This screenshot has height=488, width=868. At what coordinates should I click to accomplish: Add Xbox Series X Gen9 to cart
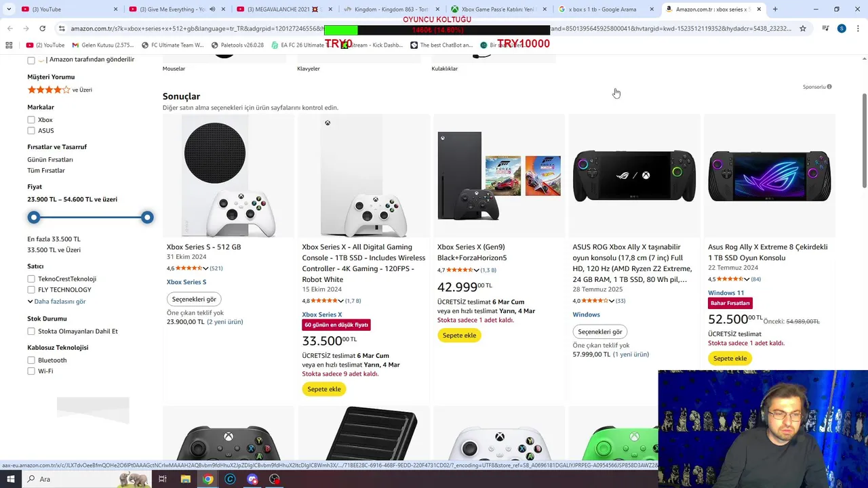coord(459,335)
